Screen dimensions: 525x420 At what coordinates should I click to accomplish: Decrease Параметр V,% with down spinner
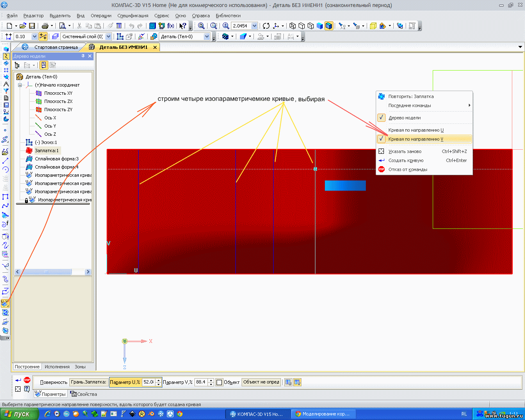(x=211, y=384)
